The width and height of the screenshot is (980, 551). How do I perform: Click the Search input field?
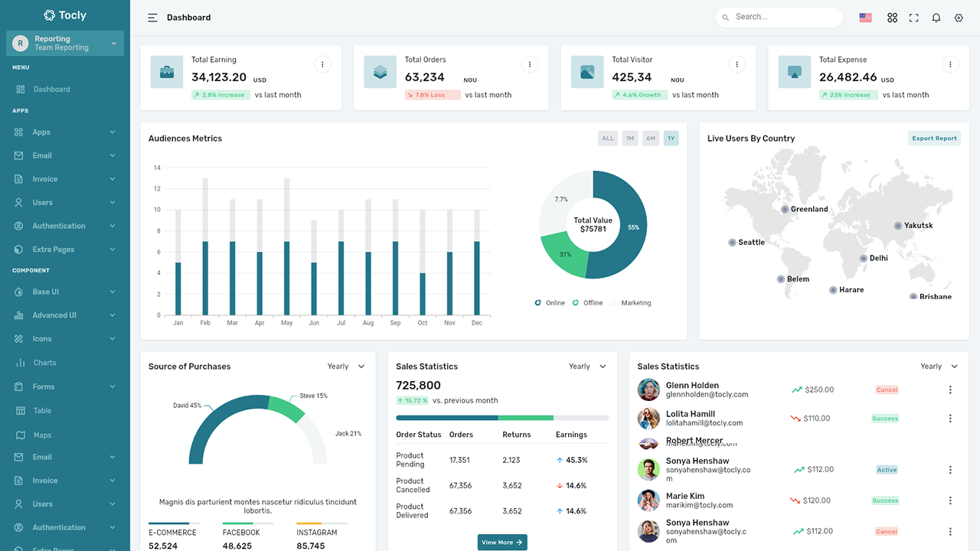[779, 16]
